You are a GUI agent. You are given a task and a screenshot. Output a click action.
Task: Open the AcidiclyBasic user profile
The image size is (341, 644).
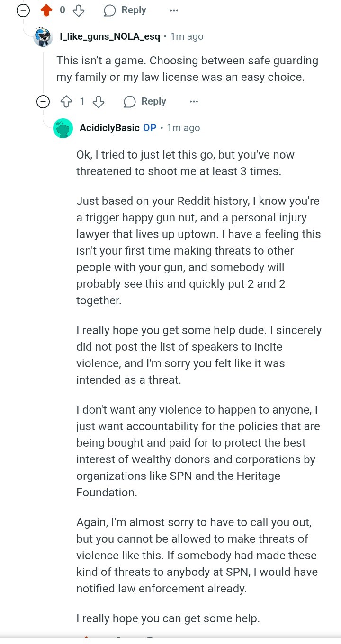tap(109, 128)
